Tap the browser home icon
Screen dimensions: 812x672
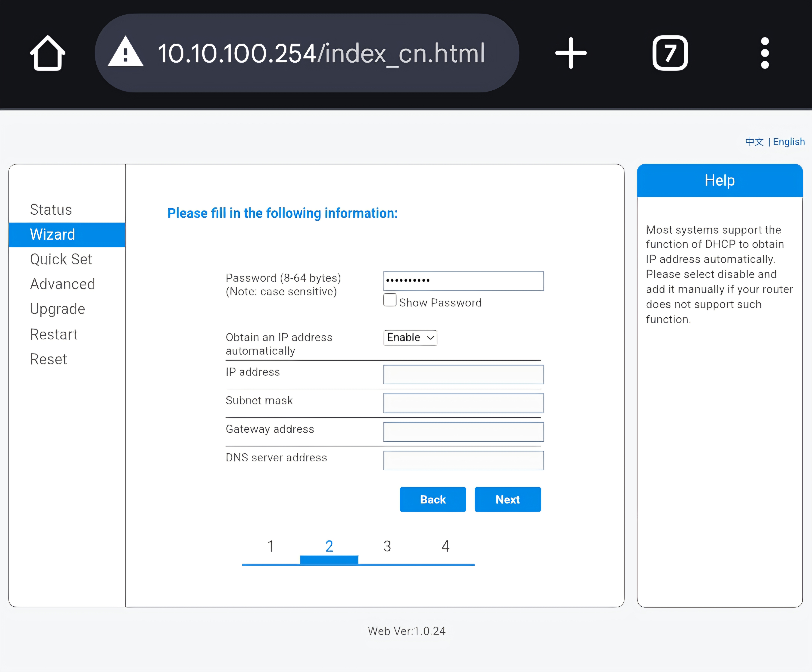tap(48, 53)
